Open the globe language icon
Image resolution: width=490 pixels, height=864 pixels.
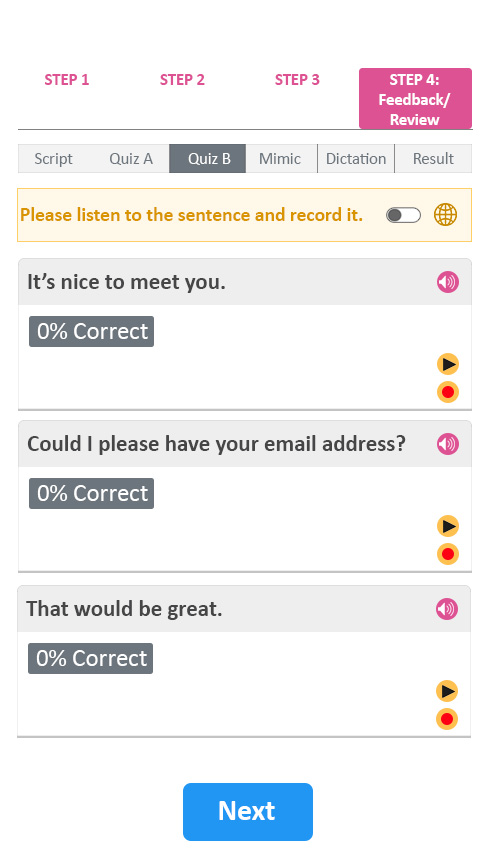point(445,215)
